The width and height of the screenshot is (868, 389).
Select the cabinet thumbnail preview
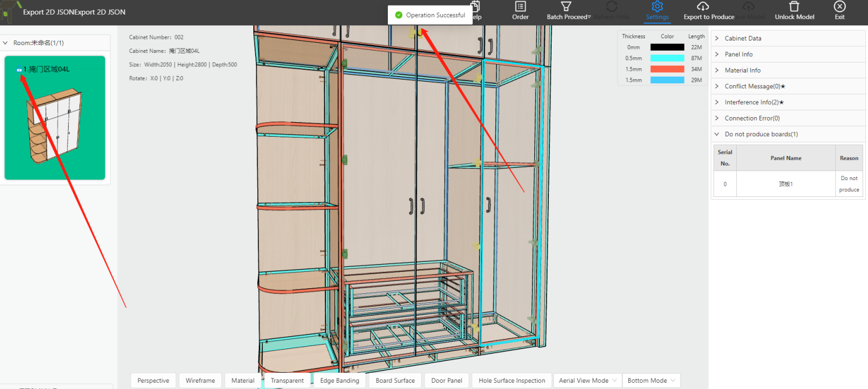pyautogui.click(x=55, y=127)
